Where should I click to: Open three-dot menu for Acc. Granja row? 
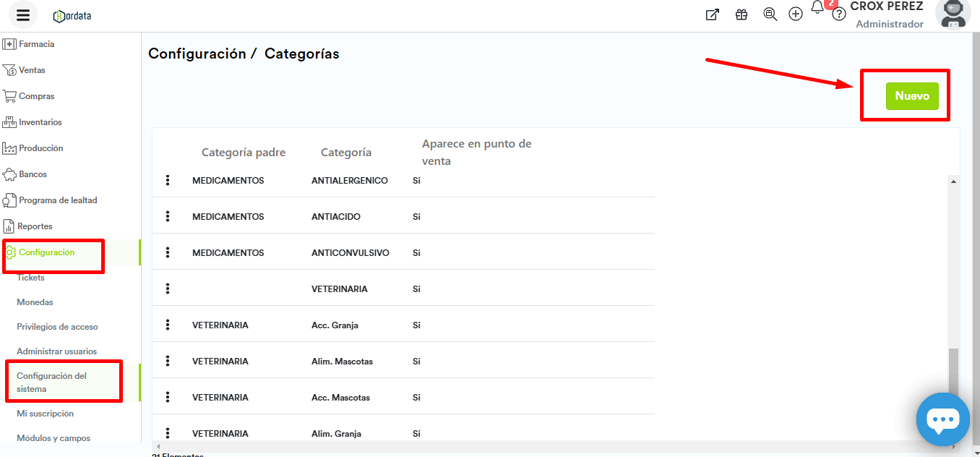pyautogui.click(x=168, y=325)
